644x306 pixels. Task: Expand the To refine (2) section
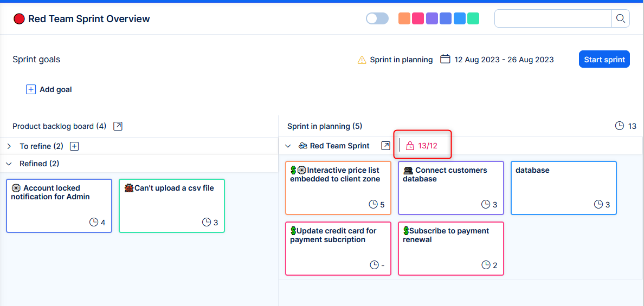click(x=9, y=146)
